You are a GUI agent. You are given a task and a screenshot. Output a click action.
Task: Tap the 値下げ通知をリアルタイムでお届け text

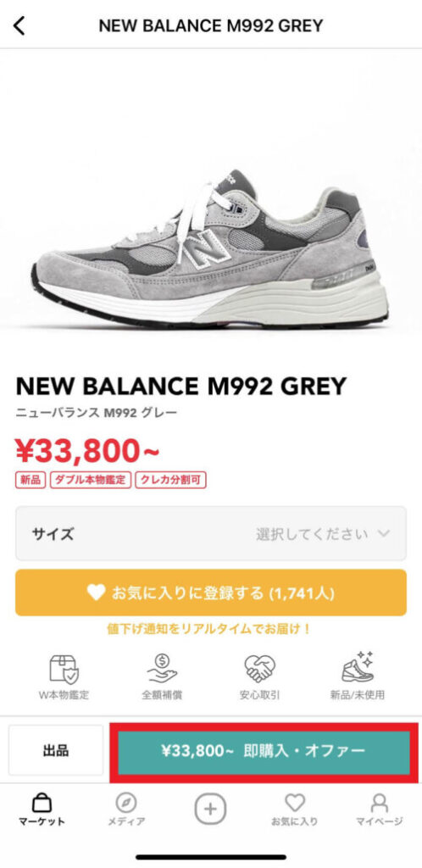tap(209, 630)
